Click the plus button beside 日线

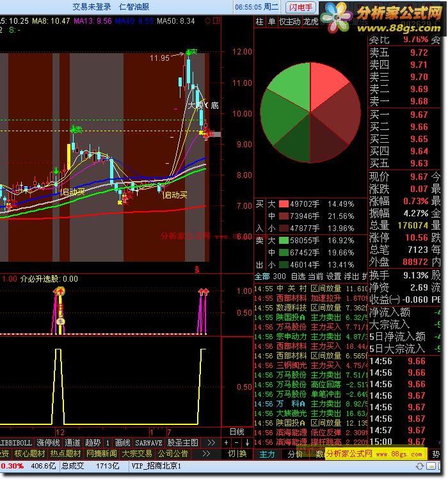(x=226, y=443)
